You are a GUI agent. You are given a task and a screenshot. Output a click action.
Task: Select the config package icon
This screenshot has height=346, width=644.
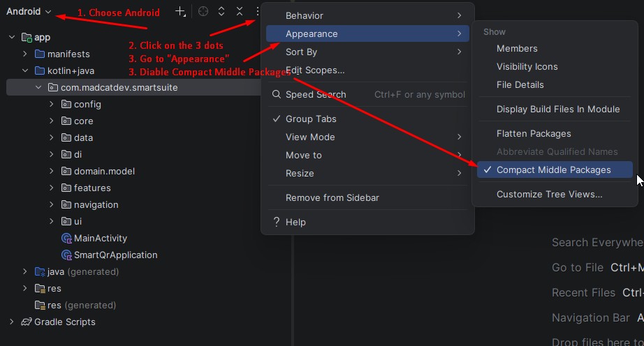click(x=66, y=104)
